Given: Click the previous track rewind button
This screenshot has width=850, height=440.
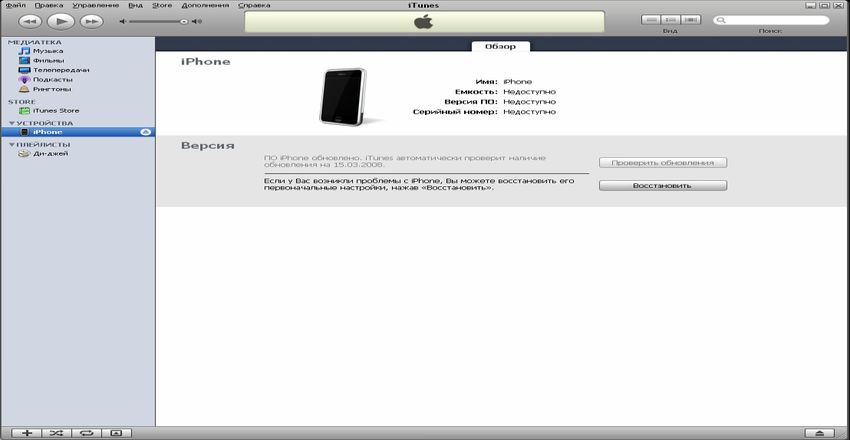Looking at the screenshot, I should pyautogui.click(x=30, y=21).
